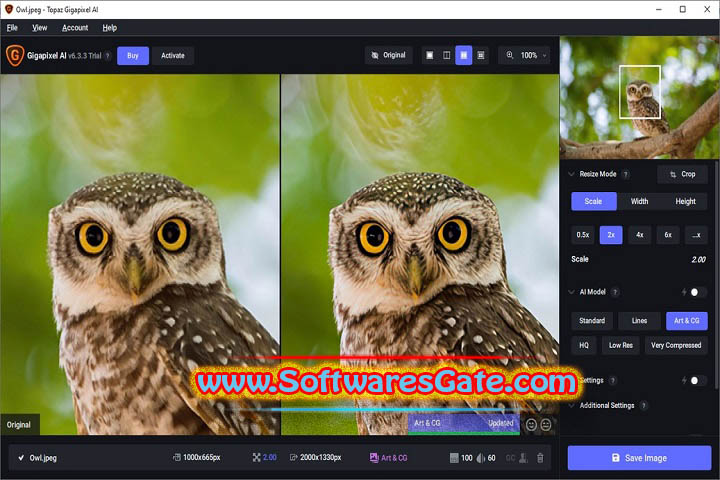Select the side-by-side view layout icon
Image resolution: width=720 pixels, height=480 pixels.
(464, 56)
